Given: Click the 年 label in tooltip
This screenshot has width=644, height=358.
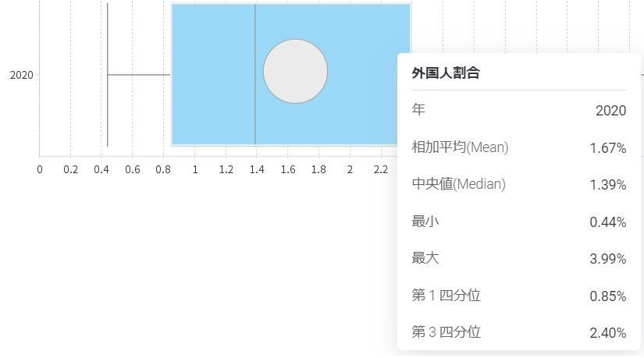Looking at the screenshot, I should point(418,110).
